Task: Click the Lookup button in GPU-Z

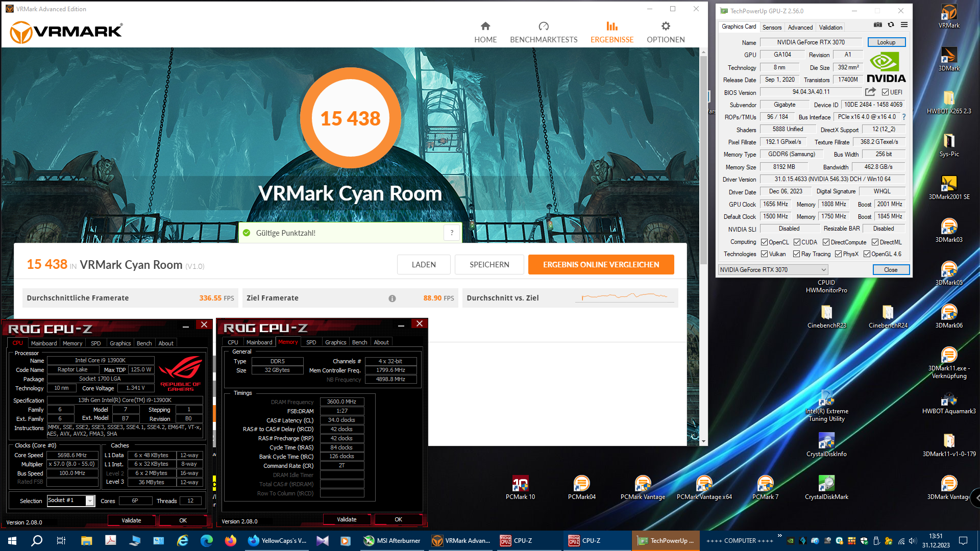Action: (x=886, y=42)
